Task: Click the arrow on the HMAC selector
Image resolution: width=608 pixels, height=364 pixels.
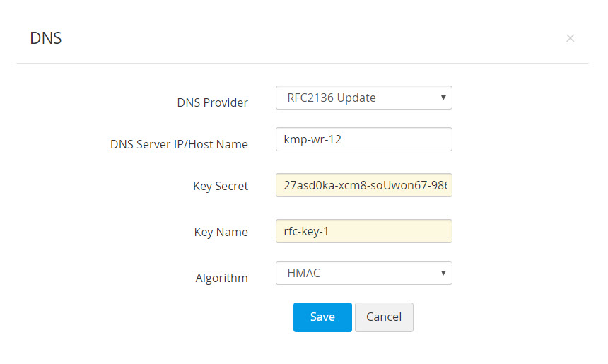Action: 443,273
